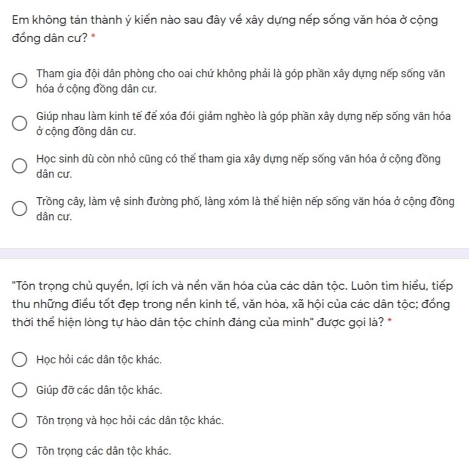The height and width of the screenshot is (476, 469).
Task: Choose 'Tôn trọng và học hỏi các dân tộc khác' radio
Action: (x=19, y=421)
